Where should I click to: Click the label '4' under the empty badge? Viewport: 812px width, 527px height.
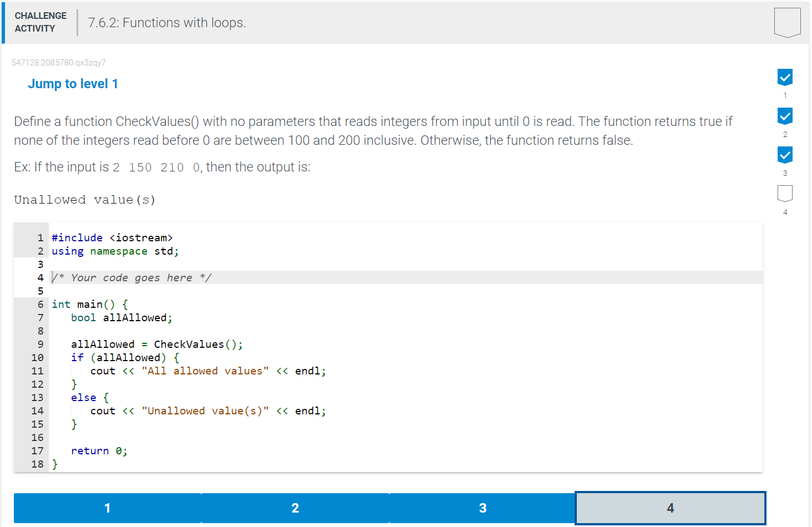click(x=785, y=212)
